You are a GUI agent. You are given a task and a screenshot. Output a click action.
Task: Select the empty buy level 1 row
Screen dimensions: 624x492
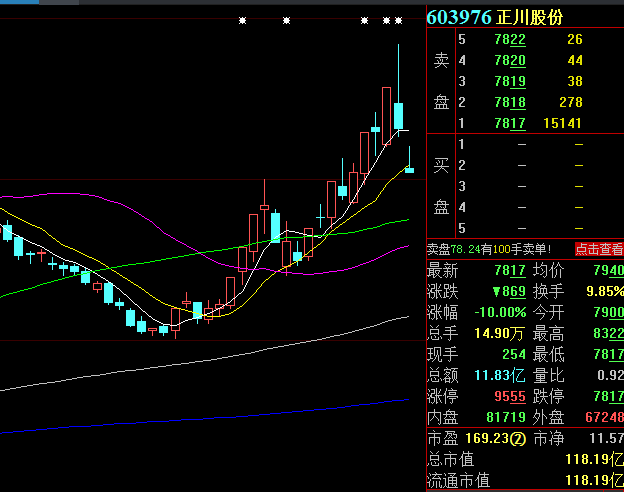[x=520, y=145]
